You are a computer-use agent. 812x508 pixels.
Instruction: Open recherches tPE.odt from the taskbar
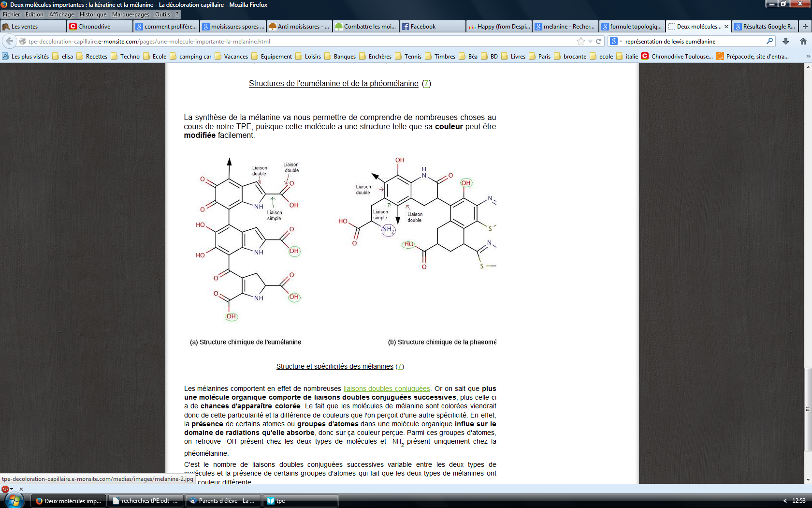(x=145, y=501)
